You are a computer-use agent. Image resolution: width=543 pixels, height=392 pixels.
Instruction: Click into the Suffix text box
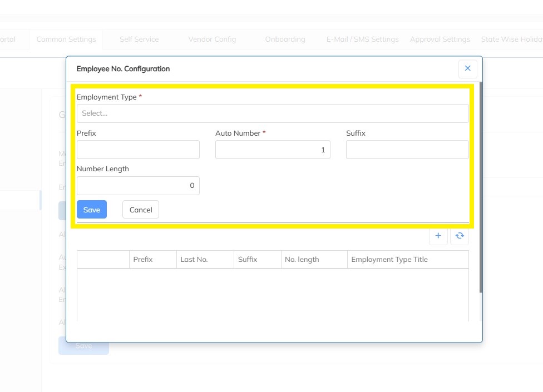pos(407,150)
